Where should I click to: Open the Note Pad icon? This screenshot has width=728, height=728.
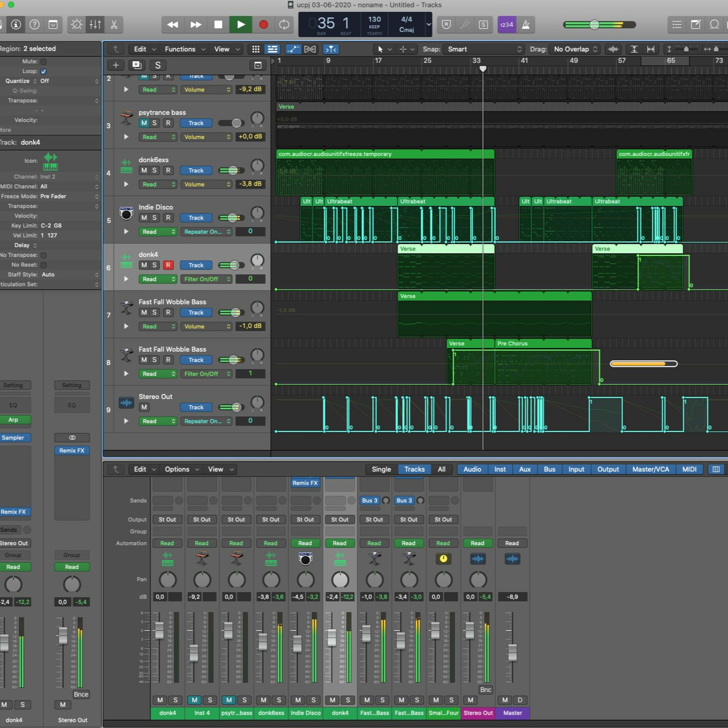coord(695,25)
